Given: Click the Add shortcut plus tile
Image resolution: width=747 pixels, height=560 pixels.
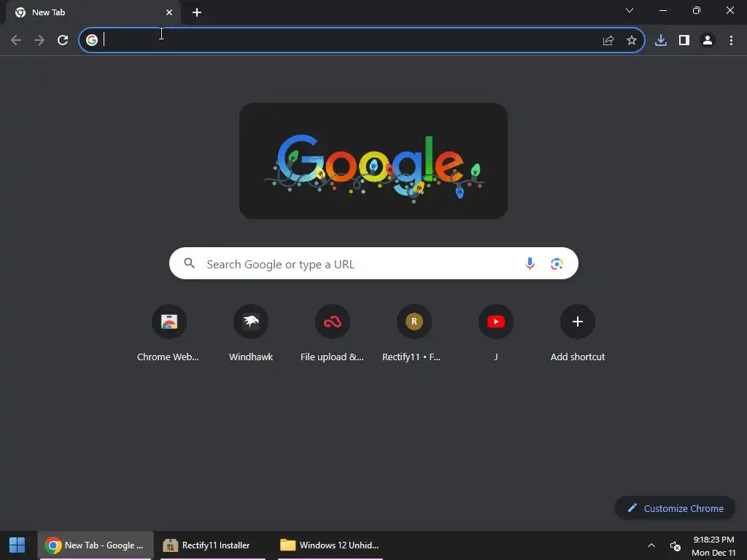Looking at the screenshot, I should [578, 322].
